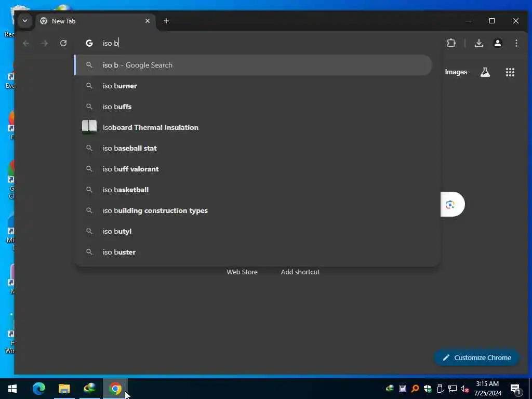Click Google Lens search by image icon
Screen dimensions: 532x399
coord(450,204)
